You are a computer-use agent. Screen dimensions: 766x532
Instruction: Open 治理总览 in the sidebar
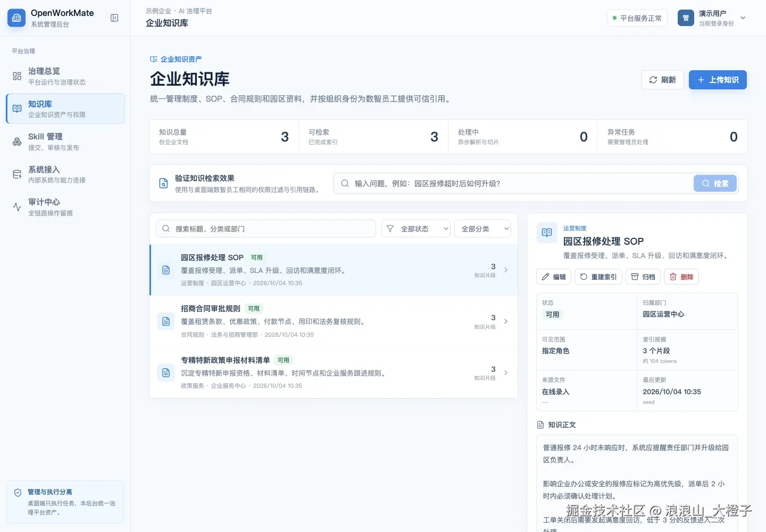(x=65, y=76)
